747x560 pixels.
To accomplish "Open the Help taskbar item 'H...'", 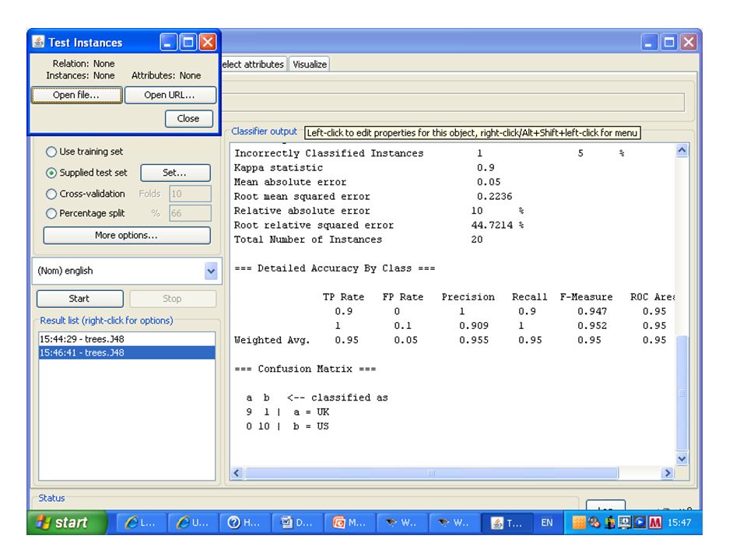I will [245, 523].
